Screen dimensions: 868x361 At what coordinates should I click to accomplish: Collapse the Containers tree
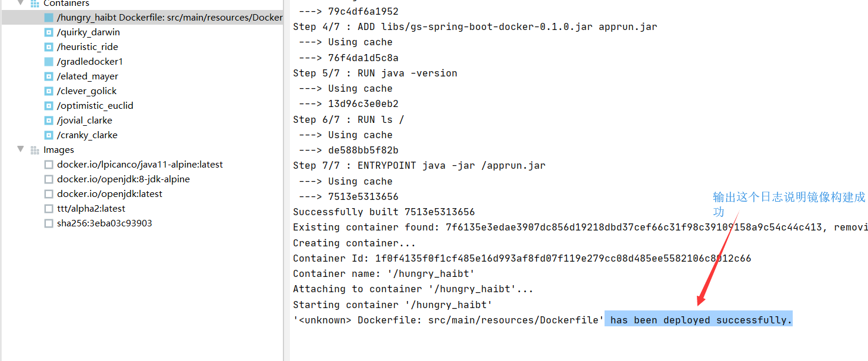tap(21, 4)
